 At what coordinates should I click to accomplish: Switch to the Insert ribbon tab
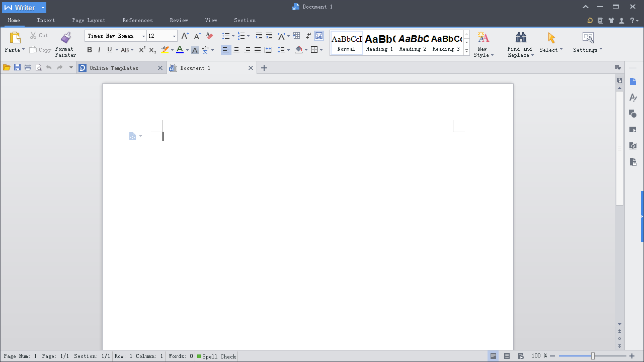tap(46, 20)
